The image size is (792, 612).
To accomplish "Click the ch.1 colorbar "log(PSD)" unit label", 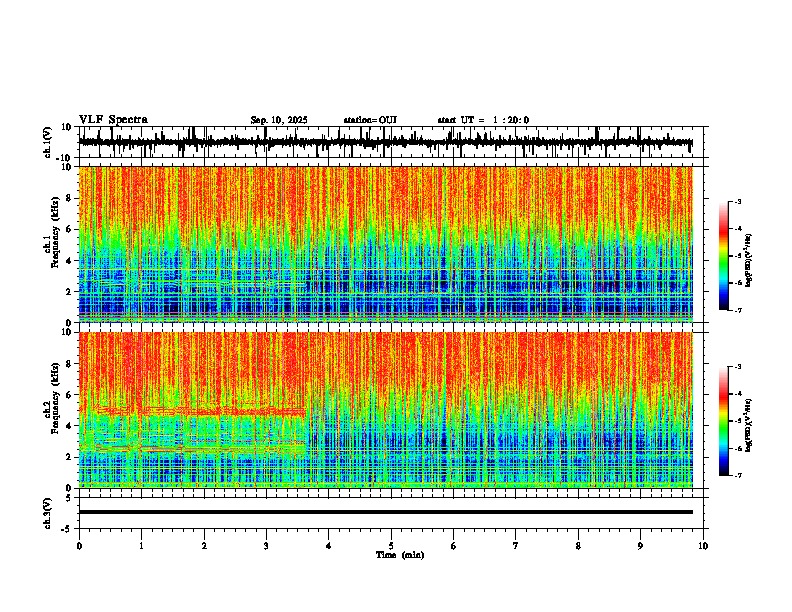I will point(749,260).
